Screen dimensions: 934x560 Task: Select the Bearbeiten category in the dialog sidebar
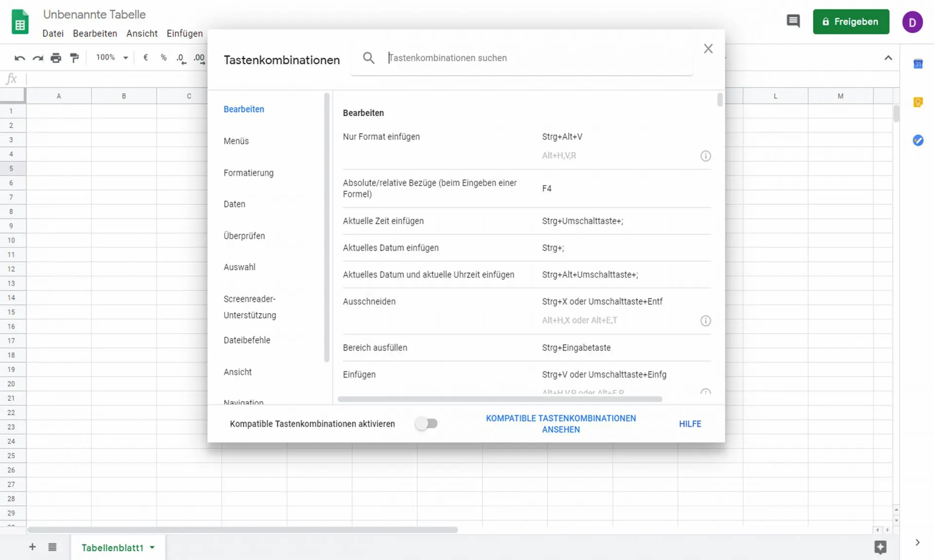tap(244, 109)
